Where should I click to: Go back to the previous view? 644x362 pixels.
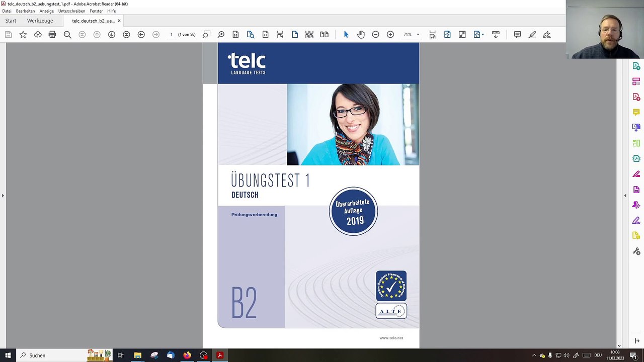141,34
